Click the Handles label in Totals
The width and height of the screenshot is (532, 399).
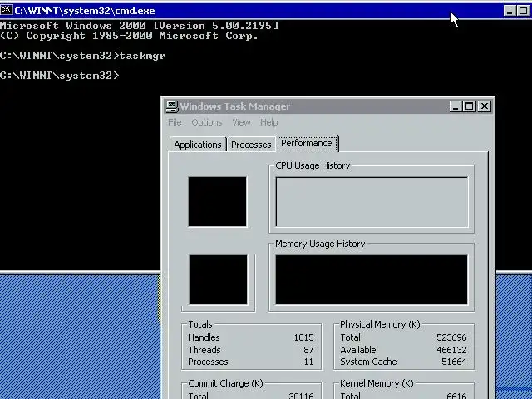[x=204, y=337]
